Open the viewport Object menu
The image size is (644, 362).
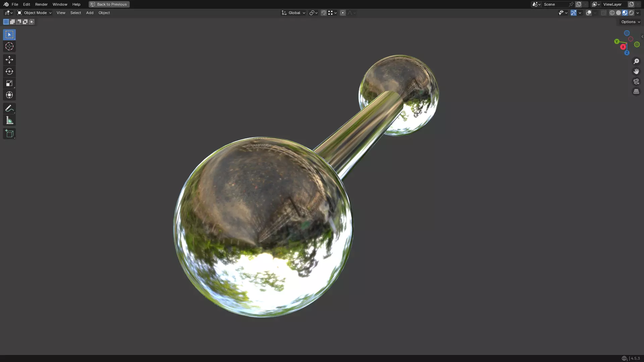click(x=104, y=13)
